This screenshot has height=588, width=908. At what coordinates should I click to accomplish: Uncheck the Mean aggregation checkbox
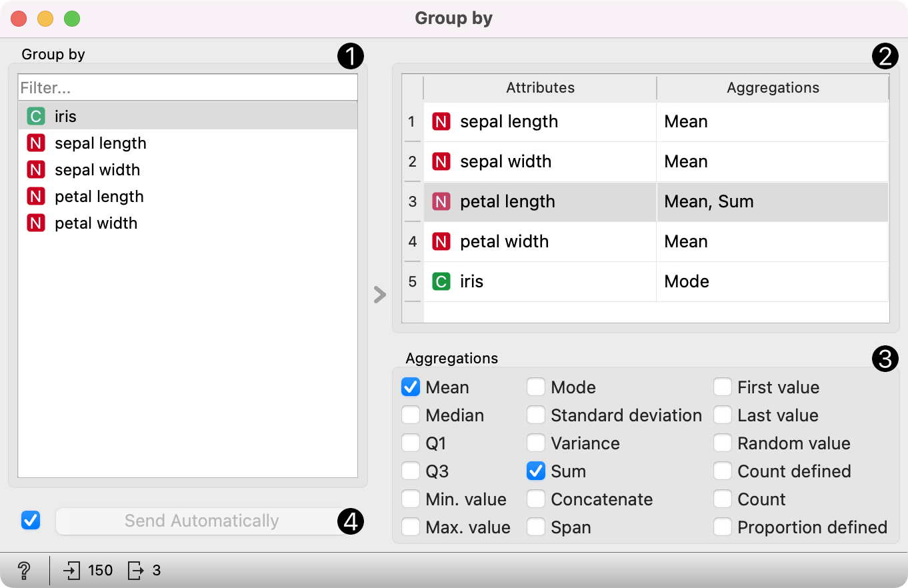(411, 387)
